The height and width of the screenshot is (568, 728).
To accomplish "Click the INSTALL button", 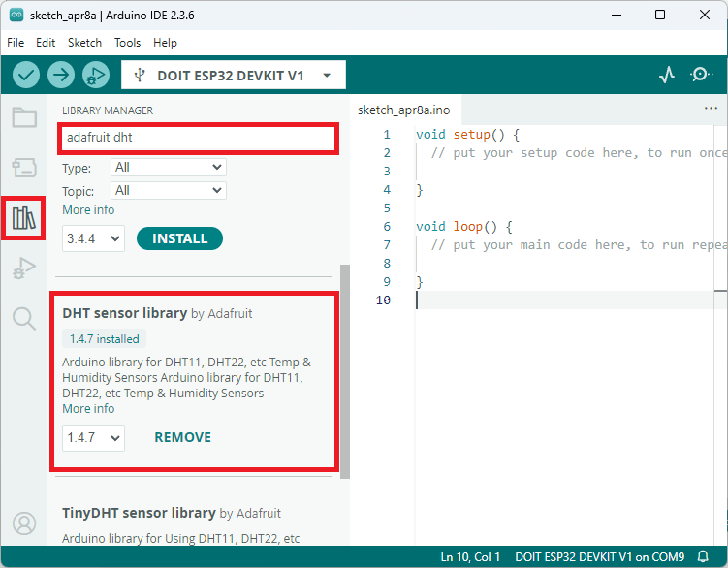I will coord(179,238).
